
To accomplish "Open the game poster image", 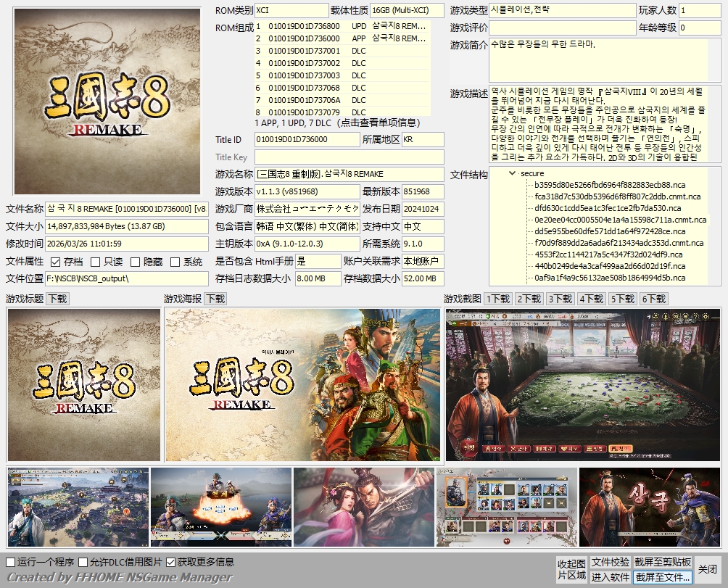I will [302, 385].
